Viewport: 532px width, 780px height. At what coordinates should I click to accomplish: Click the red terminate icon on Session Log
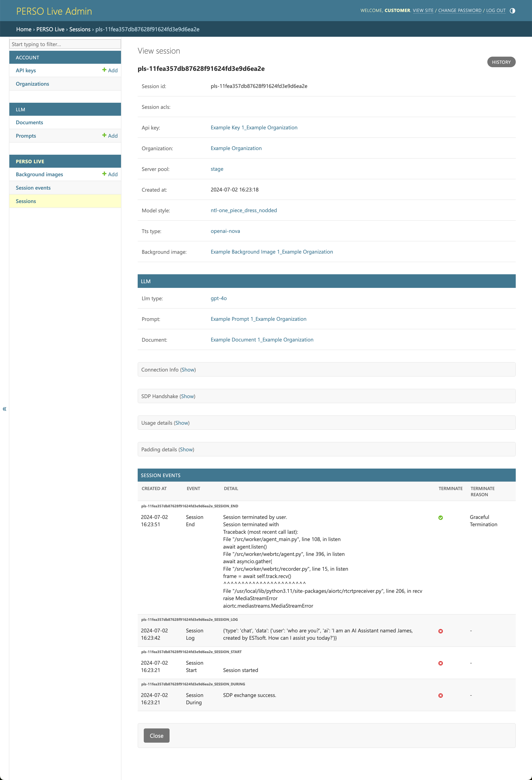coord(440,631)
